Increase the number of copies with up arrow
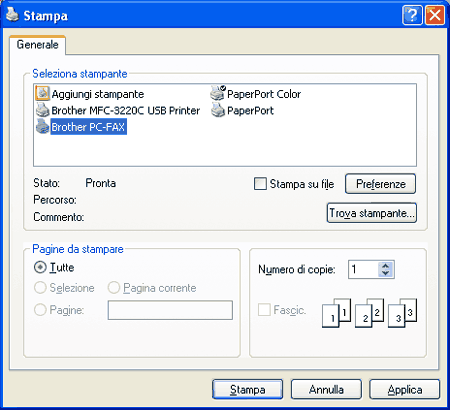 click(x=386, y=266)
